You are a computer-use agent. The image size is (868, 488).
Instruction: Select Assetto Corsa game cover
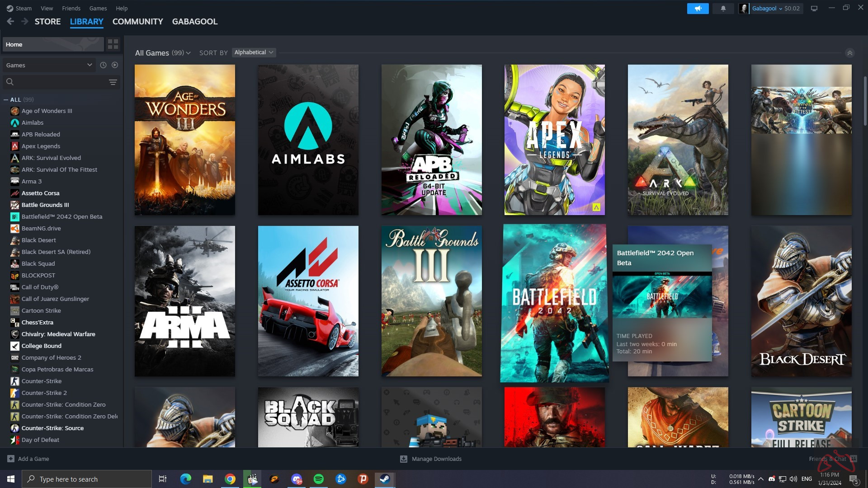point(308,301)
